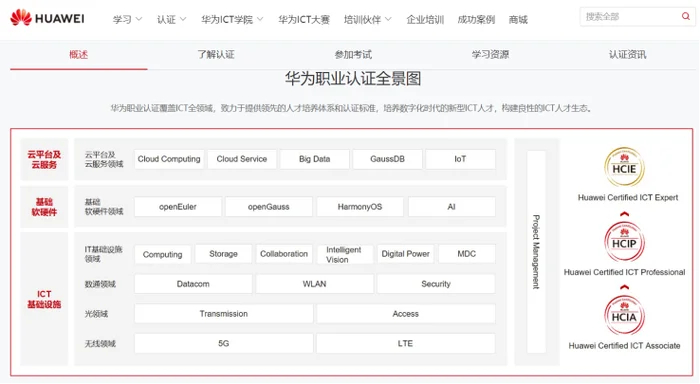Open 企业培训 in navigation
This screenshot has width=700, height=384.
[x=425, y=20]
